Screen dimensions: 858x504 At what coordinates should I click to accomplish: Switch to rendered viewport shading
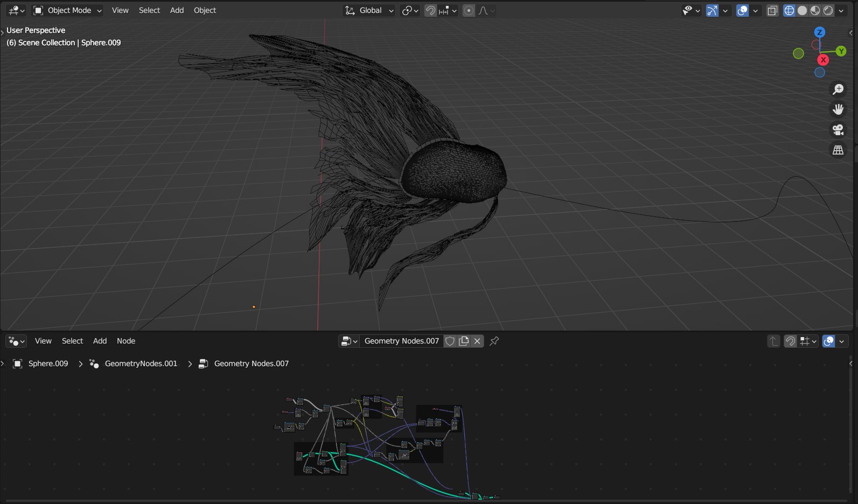point(828,10)
